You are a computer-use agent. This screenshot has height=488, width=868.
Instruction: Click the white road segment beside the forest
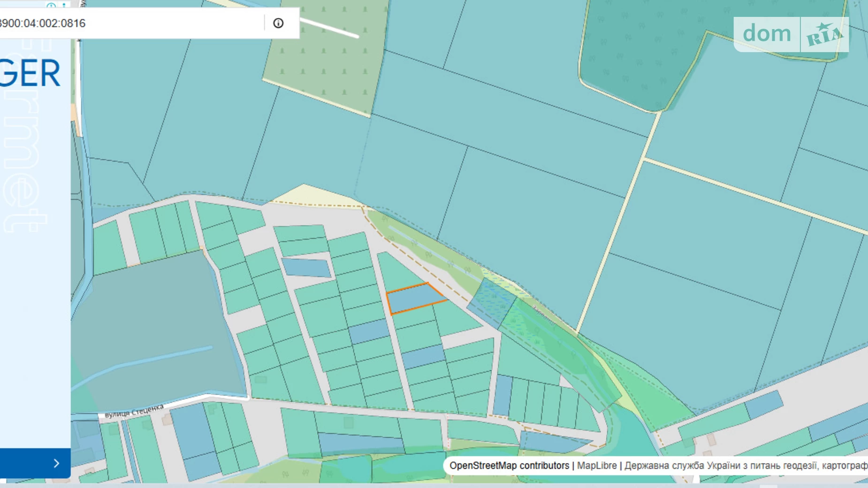point(329,28)
